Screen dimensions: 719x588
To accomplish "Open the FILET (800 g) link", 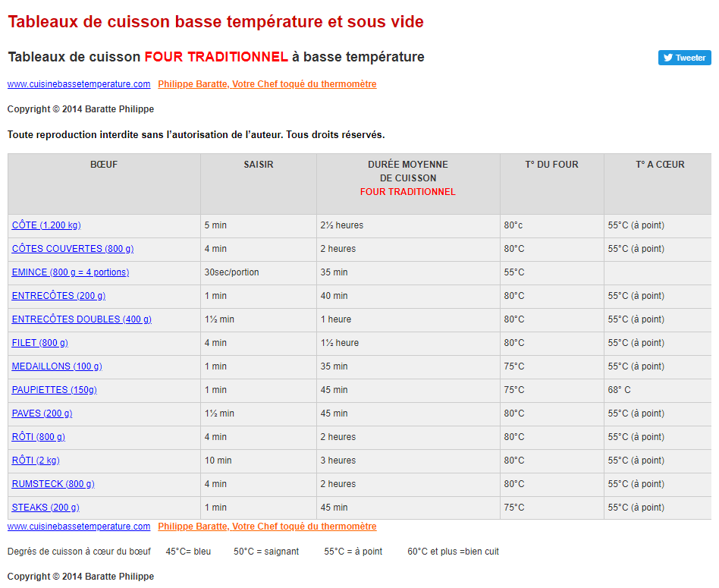I will tap(40, 343).
